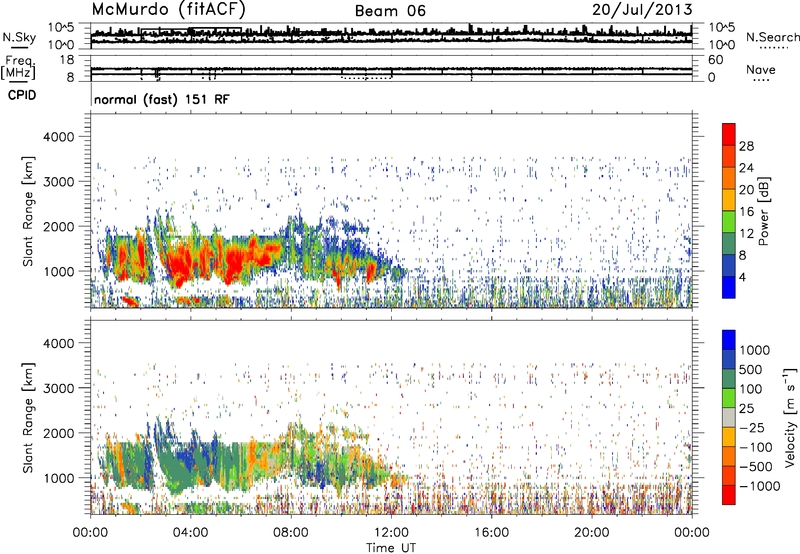Click the '16:00' time axis tick label
Screen dimensions: 800x554
coord(491,533)
